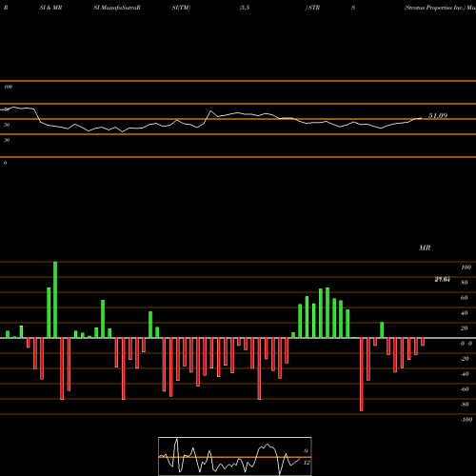Click the RSI axis label 30
Screen dimensions: 476x476
click(7, 140)
